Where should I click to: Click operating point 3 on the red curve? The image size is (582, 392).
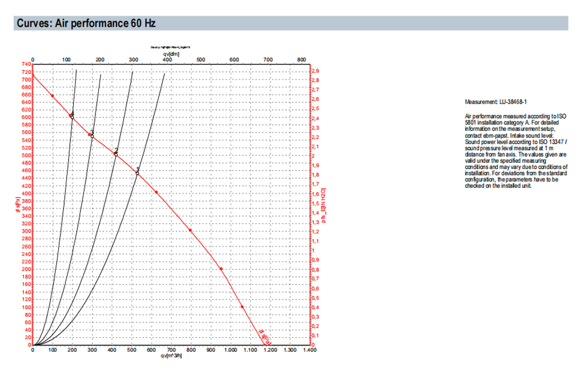tap(92, 136)
